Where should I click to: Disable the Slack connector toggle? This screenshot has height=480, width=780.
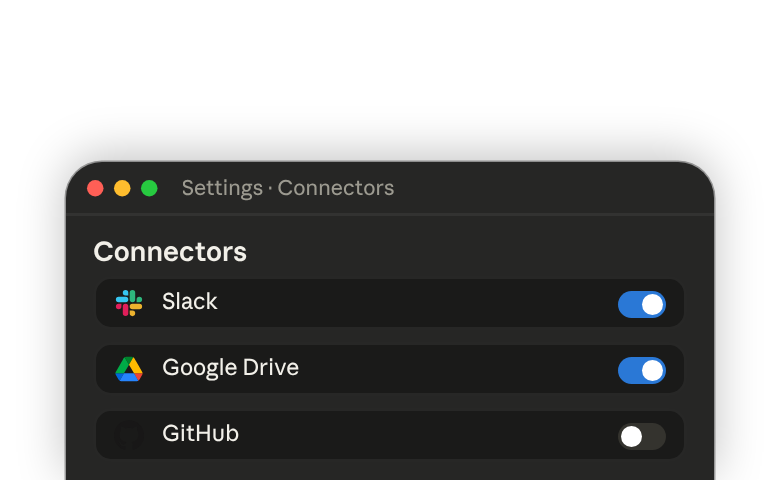(x=642, y=304)
